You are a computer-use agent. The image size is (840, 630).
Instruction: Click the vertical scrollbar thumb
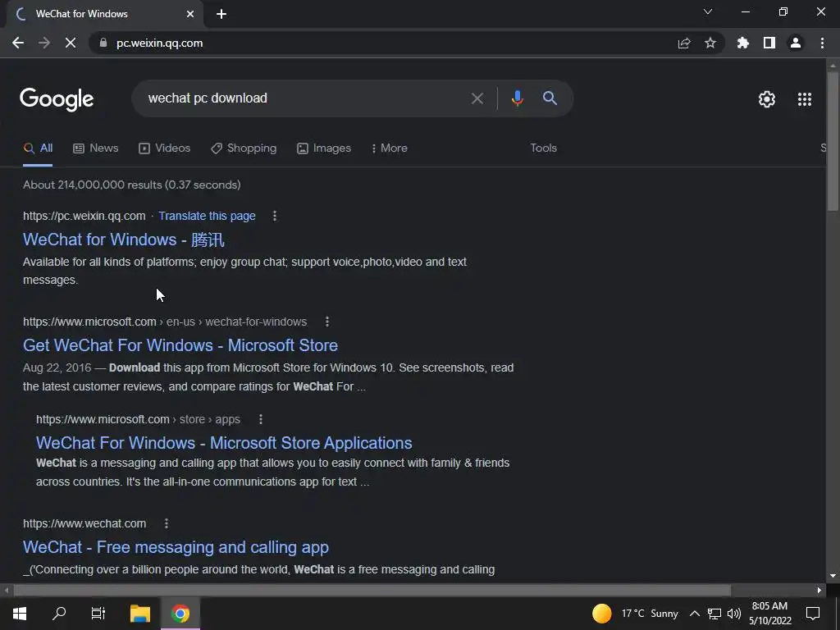(x=833, y=140)
